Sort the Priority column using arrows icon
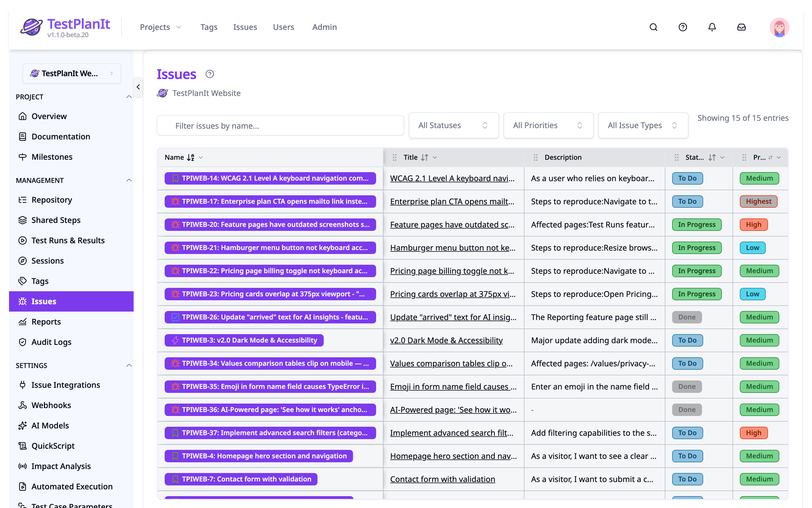812x508 pixels. tap(770, 157)
